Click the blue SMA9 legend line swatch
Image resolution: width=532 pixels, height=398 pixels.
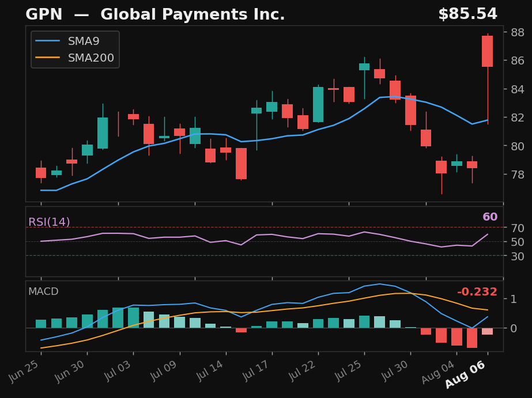pyautogui.click(x=48, y=41)
